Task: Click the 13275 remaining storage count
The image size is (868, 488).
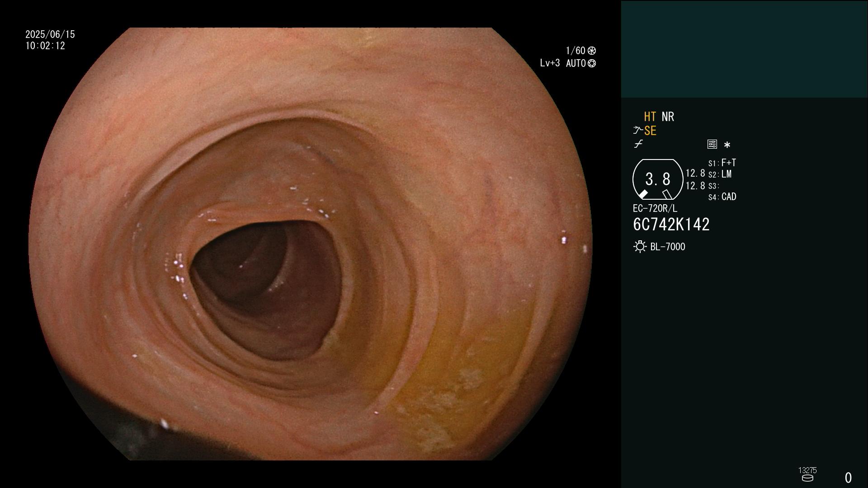Action: click(807, 470)
